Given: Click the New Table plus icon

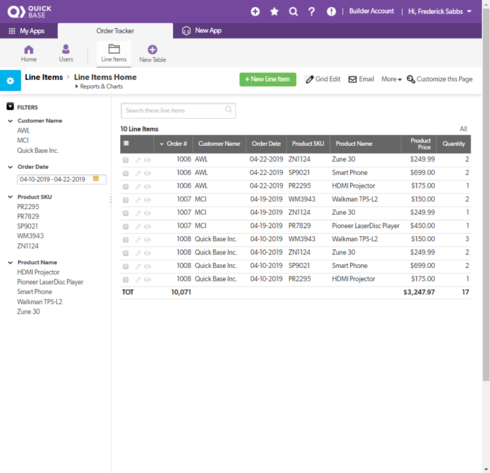Looking at the screenshot, I should [152, 50].
